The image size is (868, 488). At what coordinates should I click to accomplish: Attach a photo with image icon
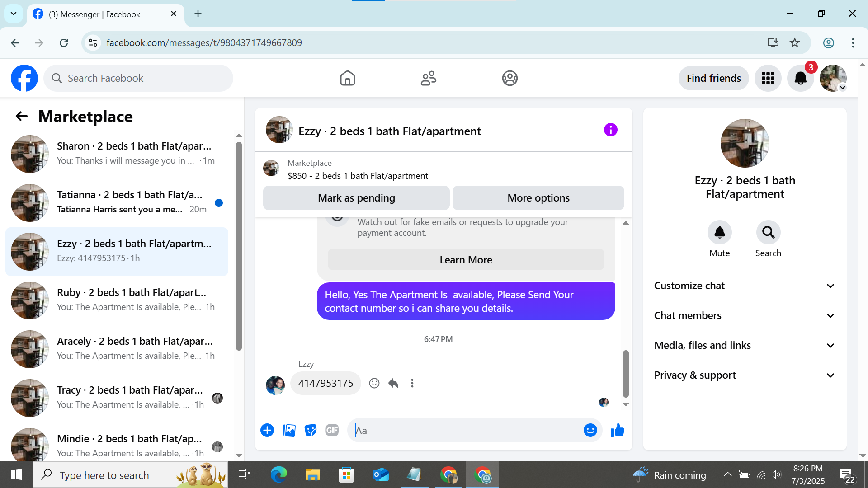point(289,431)
